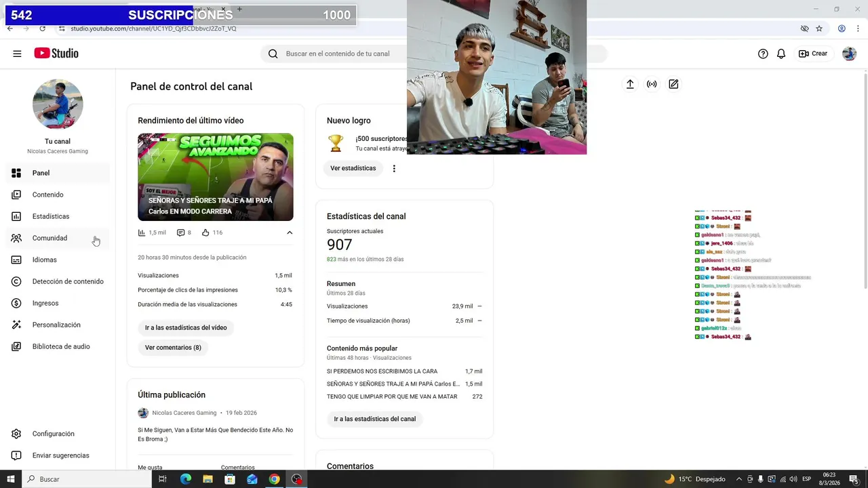Click Ver estadísticas button in Nuevo logro
868x488 pixels.
(x=353, y=168)
